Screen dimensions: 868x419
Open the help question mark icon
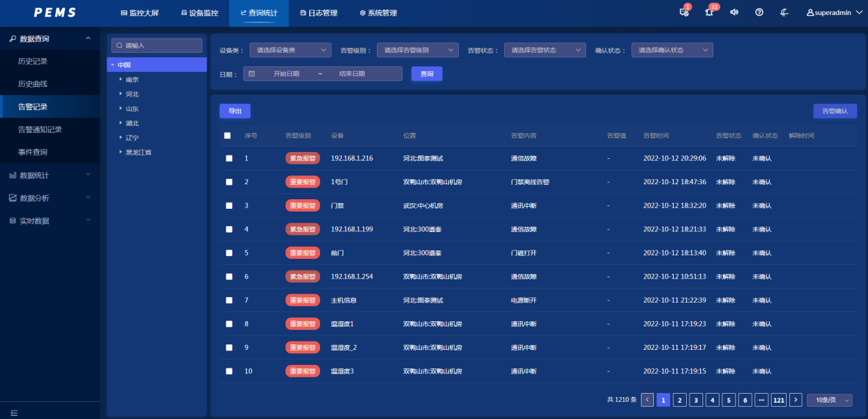(x=759, y=12)
